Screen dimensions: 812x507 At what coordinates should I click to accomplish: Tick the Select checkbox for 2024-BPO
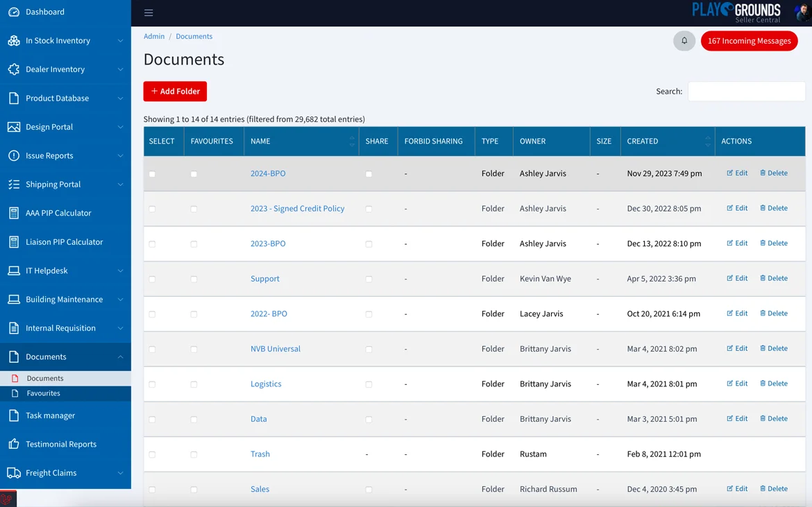tap(152, 174)
